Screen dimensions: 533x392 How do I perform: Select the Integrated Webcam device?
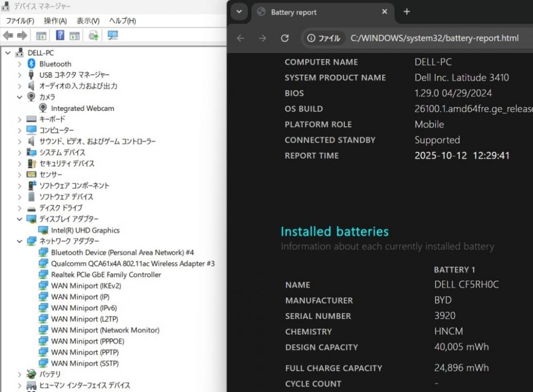[82, 108]
